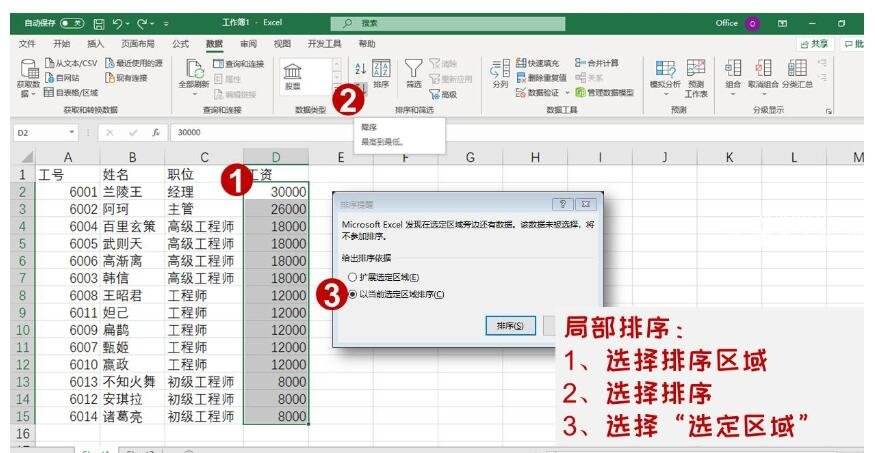The image size is (875, 453).
Task: Expand the 模拟分析 dropdown arrow
Action: [x=665, y=94]
